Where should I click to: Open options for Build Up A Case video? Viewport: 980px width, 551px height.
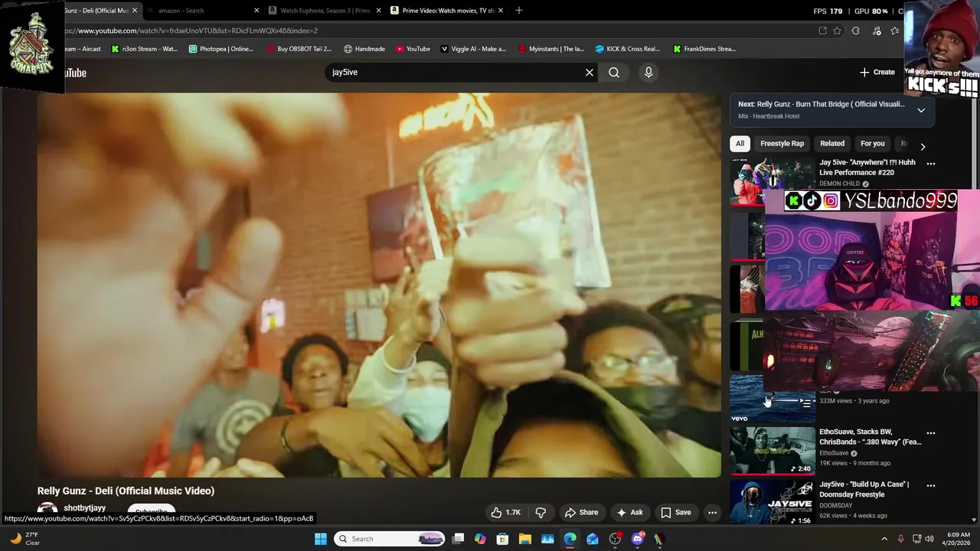pos(931,485)
